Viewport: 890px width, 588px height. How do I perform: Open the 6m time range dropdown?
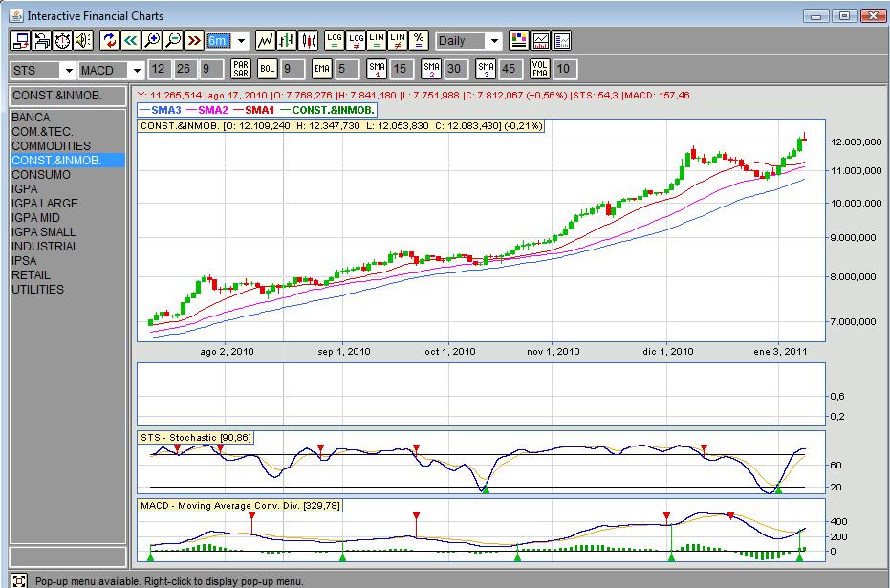241,41
